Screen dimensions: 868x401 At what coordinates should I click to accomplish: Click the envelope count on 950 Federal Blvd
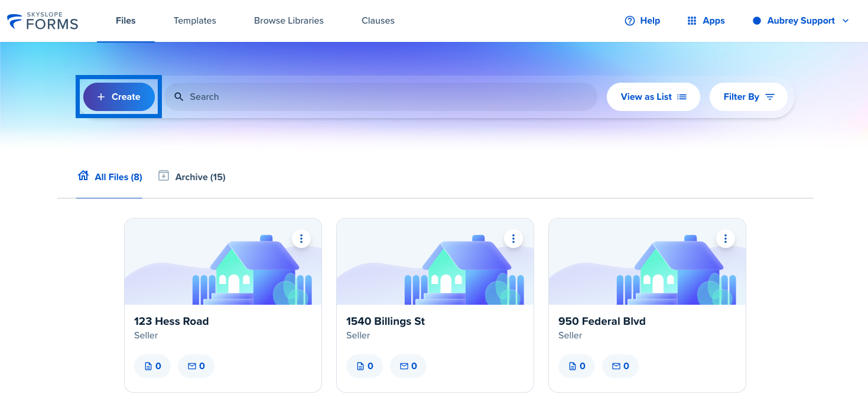tap(620, 366)
